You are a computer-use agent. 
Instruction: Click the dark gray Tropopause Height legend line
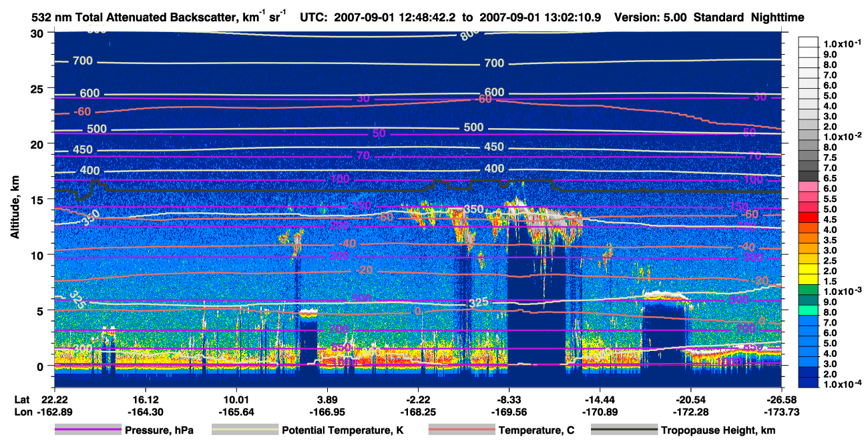point(624,430)
